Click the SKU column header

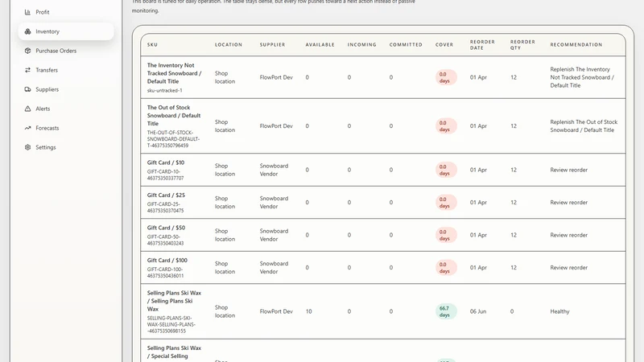(152, 45)
